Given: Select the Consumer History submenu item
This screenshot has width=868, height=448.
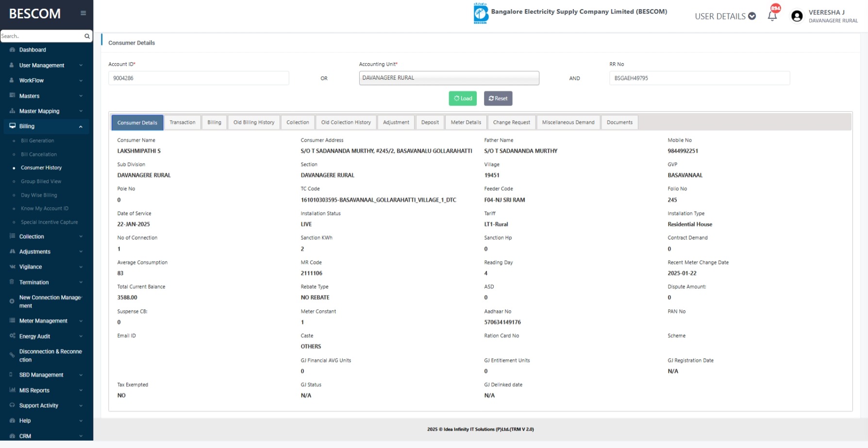Looking at the screenshot, I should pos(41,168).
